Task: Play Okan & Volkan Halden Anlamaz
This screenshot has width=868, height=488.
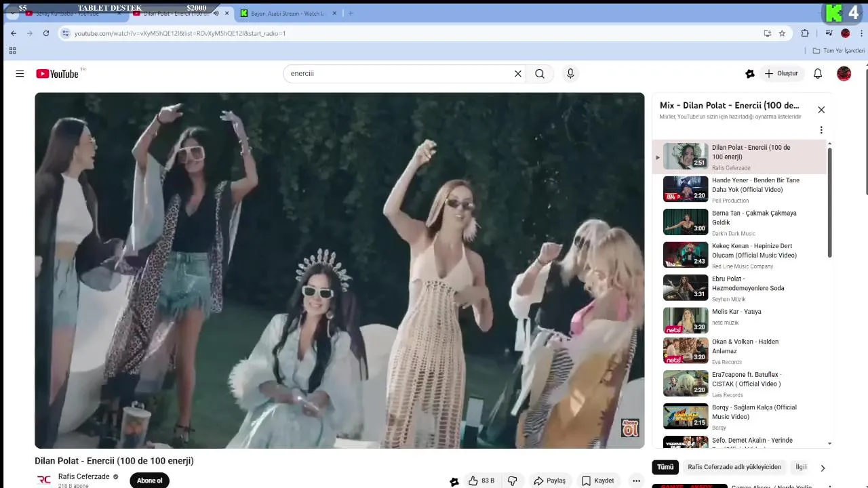Action: tap(741, 351)
